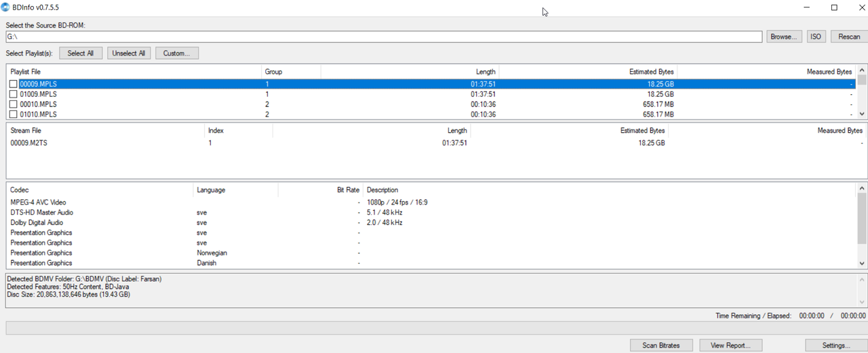This screenshot has width=868, height=353.
Task: Select the Dolby Digital Audio row
Action: (431, 222)
